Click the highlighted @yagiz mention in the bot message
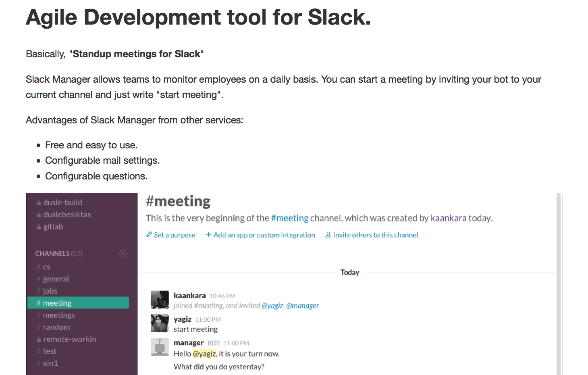This screenshot has width=588, height=375. 204,354
